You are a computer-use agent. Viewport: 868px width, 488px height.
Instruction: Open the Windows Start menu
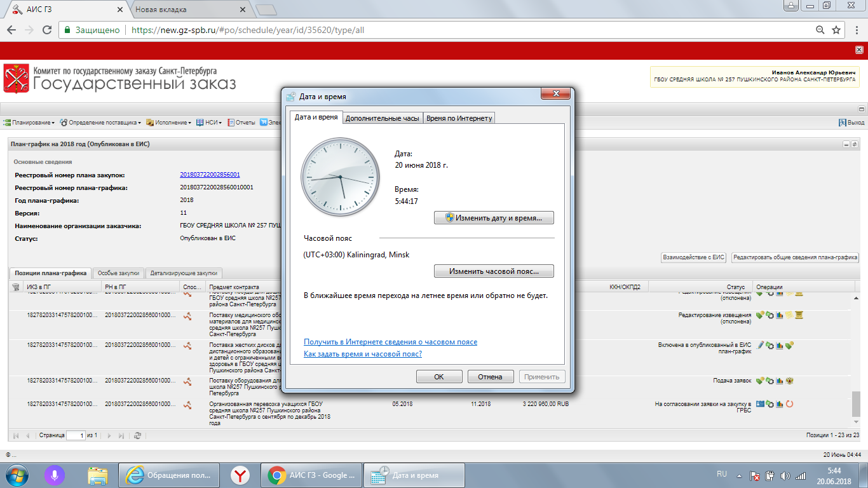[16, 475]
